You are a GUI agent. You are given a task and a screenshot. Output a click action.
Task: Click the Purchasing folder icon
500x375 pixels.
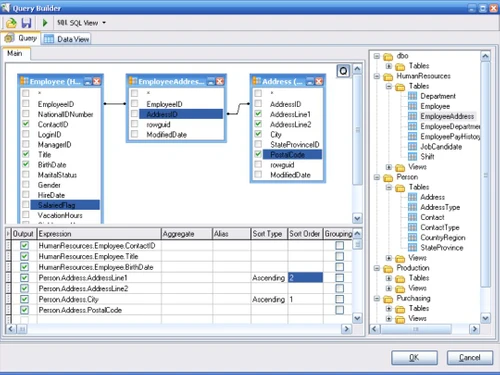(x=388, y=299)
